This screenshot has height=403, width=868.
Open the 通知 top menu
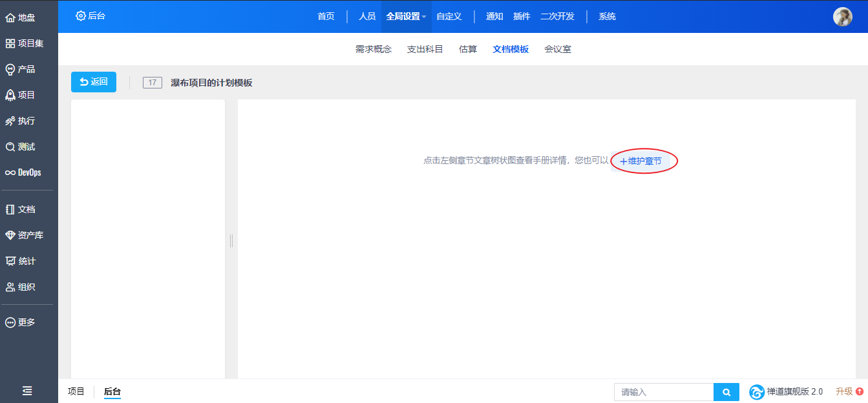[x=494, y=16]
